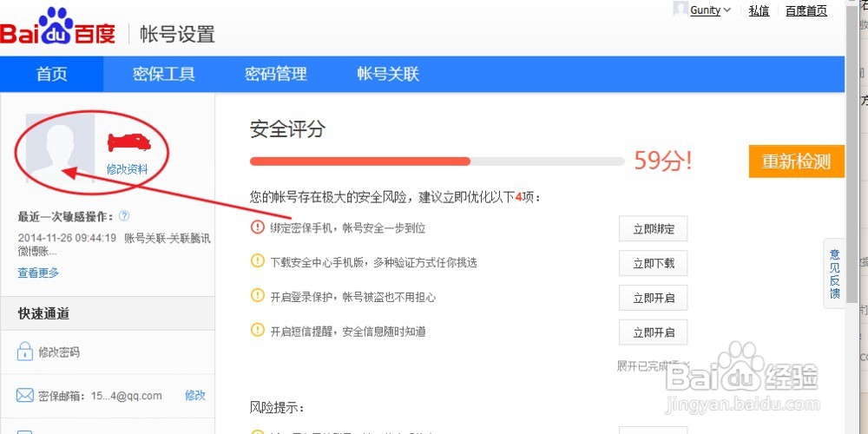The image size is (868, 434).
Task: Click the envelope icon beside 密保邮箱
Action: 24,395
